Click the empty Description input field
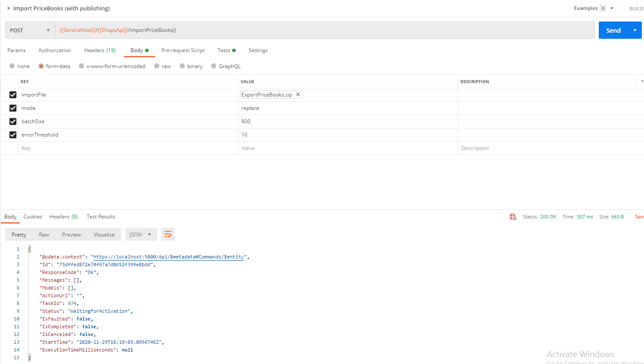This screenshot has width=644, height=364. (x=551, y=148)
